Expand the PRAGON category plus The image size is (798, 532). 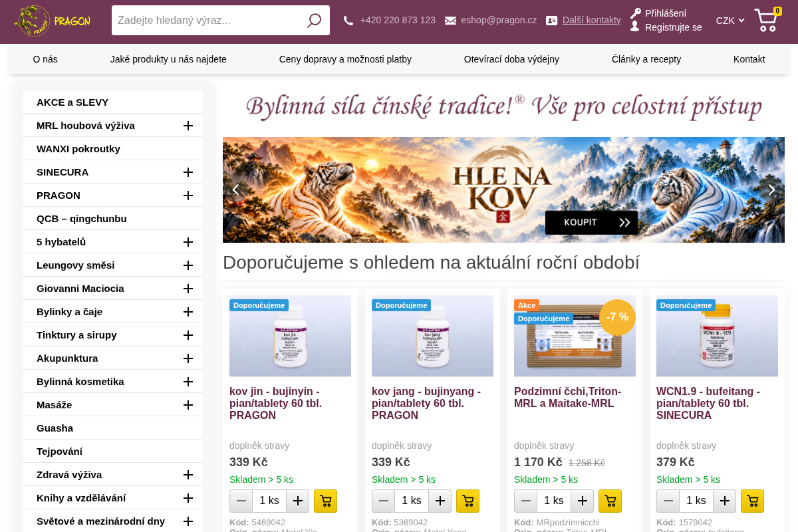coord(188,196)
